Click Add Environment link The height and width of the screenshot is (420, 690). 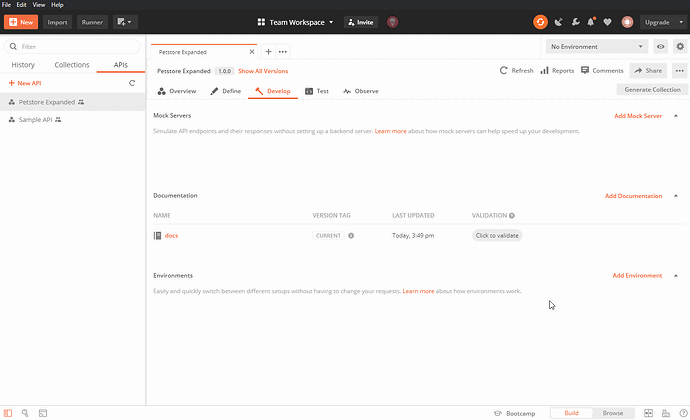(637, 276)
